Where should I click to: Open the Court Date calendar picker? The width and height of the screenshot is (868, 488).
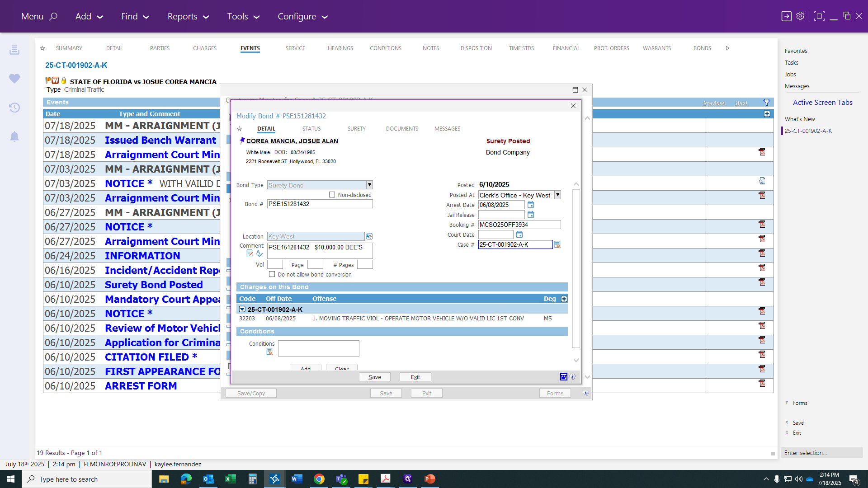pos(519,235)
